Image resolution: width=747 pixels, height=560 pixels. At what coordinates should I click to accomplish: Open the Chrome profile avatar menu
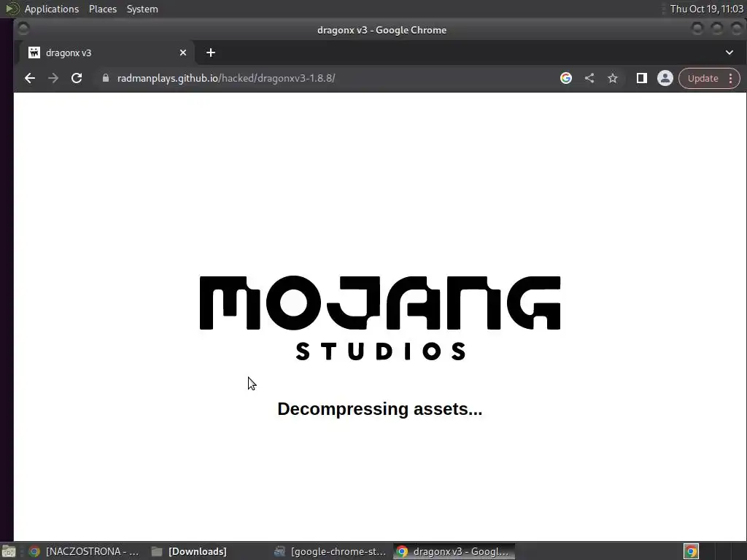tap(665, 78)
